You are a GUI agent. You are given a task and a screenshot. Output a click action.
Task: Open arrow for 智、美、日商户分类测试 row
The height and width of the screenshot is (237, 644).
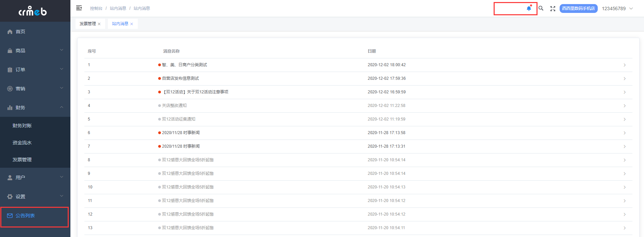pyautogui.click(x=625, y=65)
